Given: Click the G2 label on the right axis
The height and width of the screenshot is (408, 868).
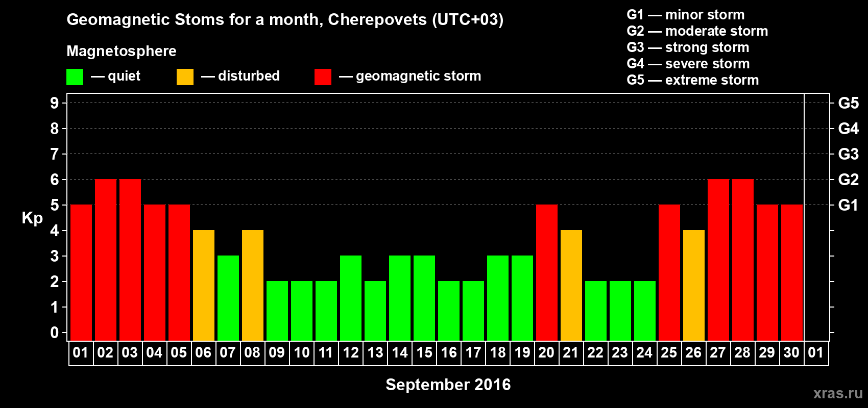Looking at the screenshot, I should point(849,180).
